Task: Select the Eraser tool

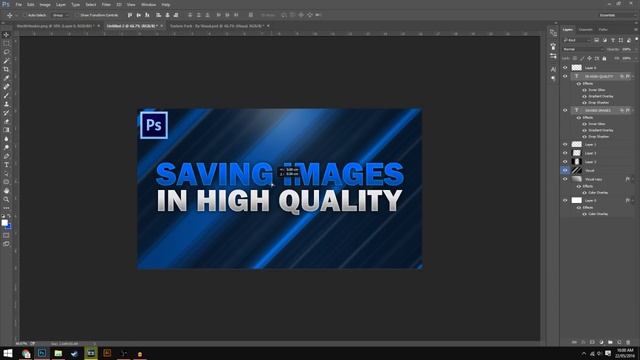Action: tap(6, 121)
